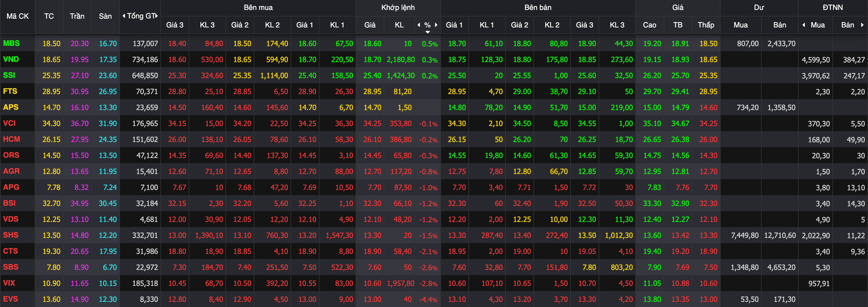This screenshot has height=307, width=868.
Task: Click HCM average price 26.38
Action: [680, 140]
